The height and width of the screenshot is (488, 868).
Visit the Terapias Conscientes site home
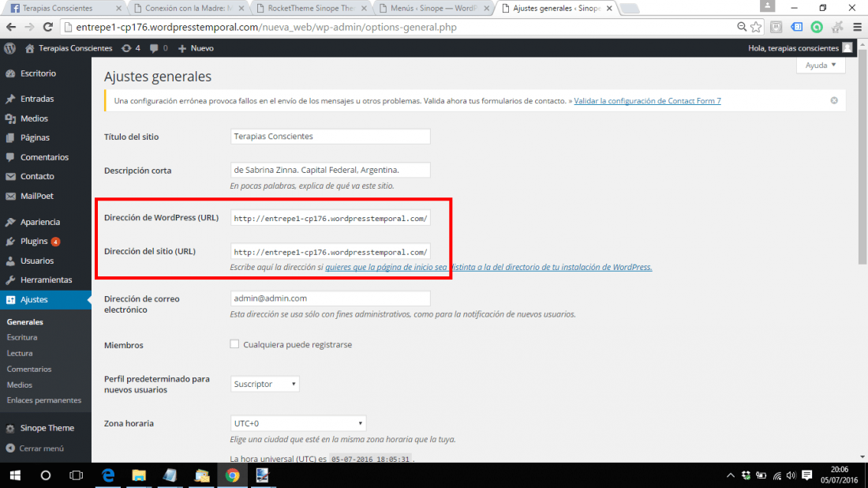click(x=69, y=48)
